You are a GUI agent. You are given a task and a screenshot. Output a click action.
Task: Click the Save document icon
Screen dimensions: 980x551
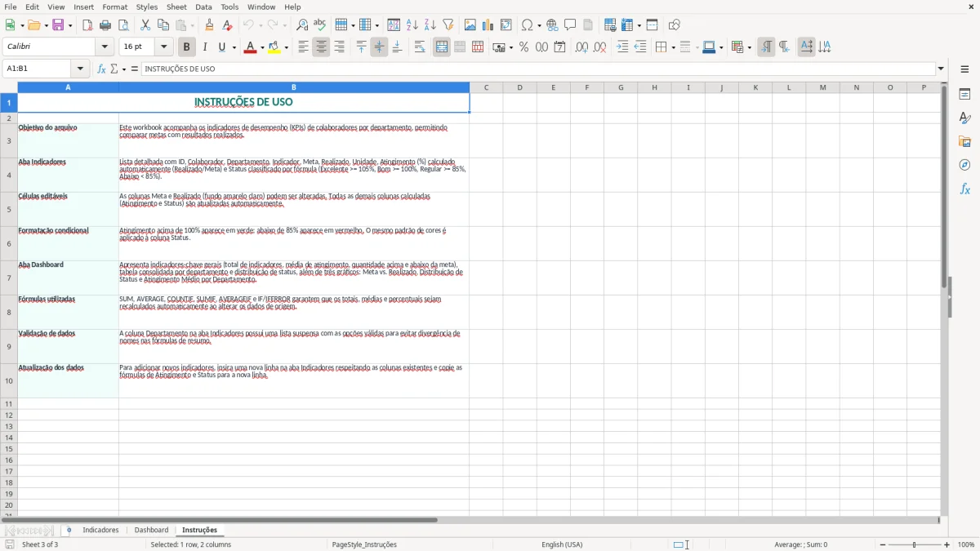[58, 25]
